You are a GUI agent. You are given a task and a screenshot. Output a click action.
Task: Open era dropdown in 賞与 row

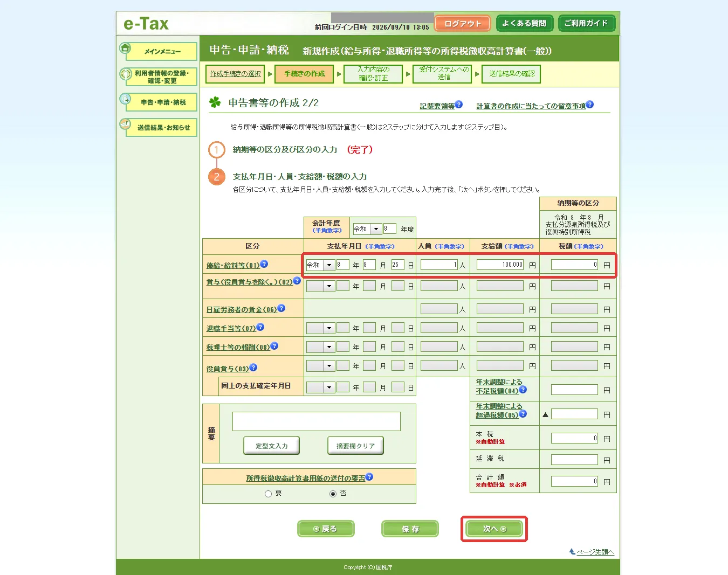point(320,286)
